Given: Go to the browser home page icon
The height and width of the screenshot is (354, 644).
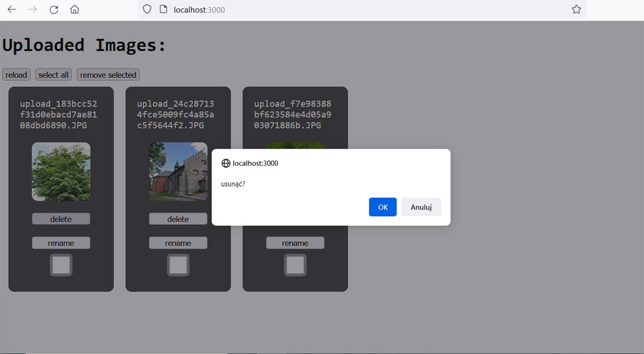Looking at the screenshot, I should (74, 9).
